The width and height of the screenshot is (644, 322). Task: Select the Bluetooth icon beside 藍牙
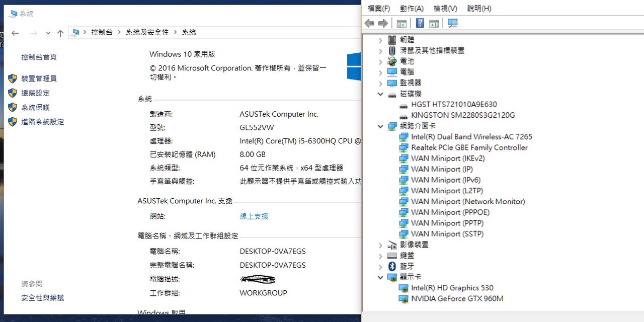coord(392,266)
